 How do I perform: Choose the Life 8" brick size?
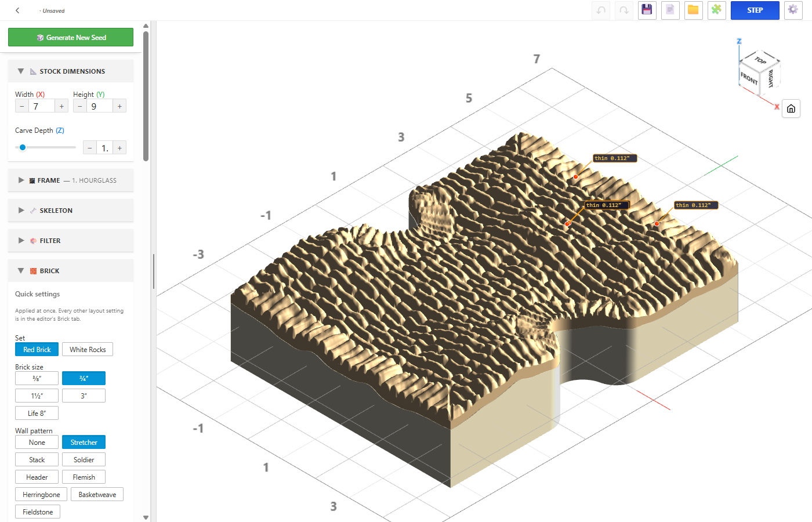click(37, 413)
